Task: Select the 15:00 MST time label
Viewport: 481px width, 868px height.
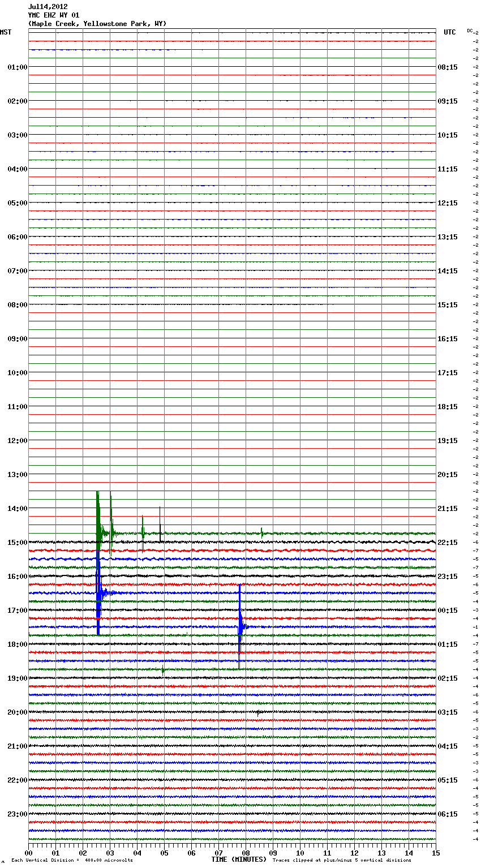Action: (18, 543)
